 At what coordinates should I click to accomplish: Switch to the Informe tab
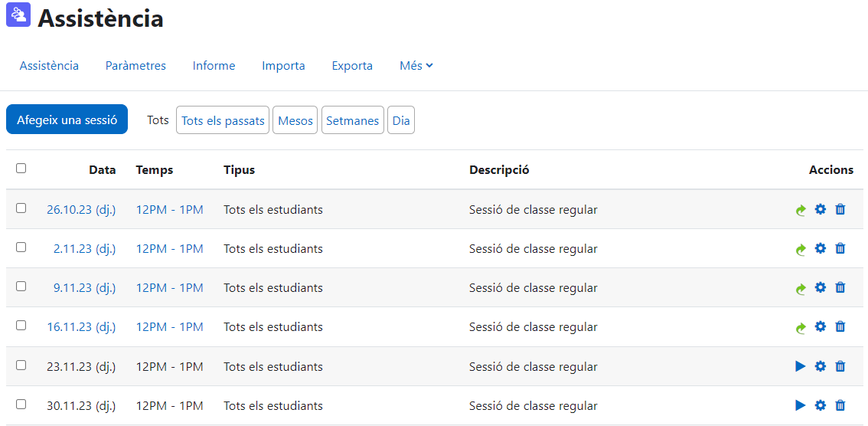pos(214,66)
